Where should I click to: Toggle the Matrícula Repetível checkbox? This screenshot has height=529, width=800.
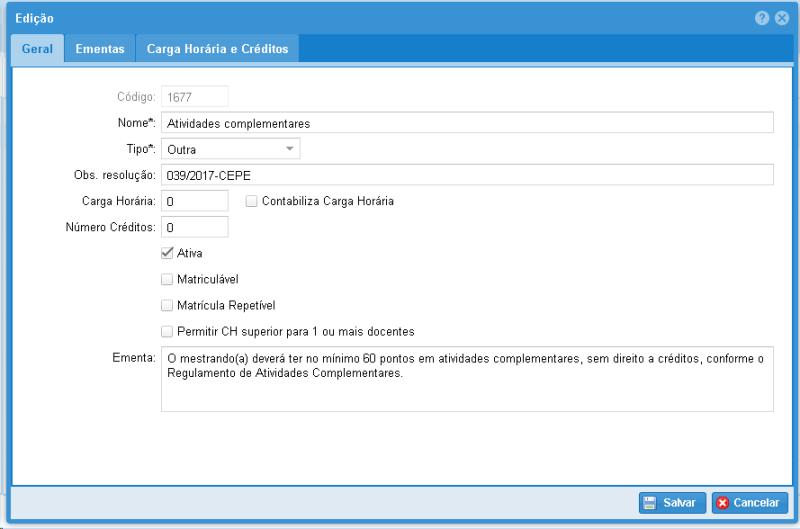click(167, 305)
